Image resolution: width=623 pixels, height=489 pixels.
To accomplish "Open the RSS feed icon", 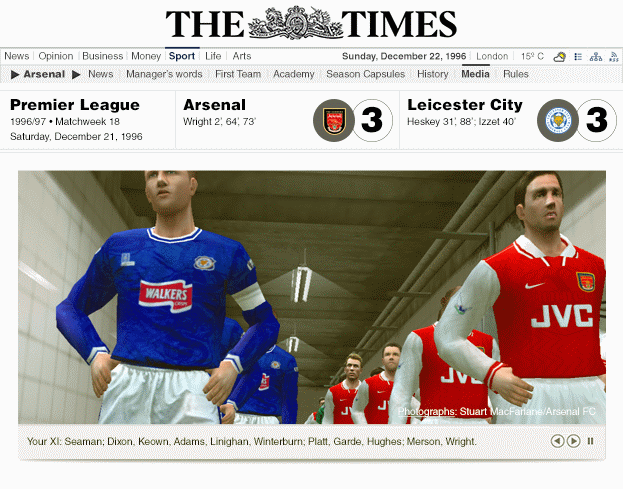I will 613,57.
